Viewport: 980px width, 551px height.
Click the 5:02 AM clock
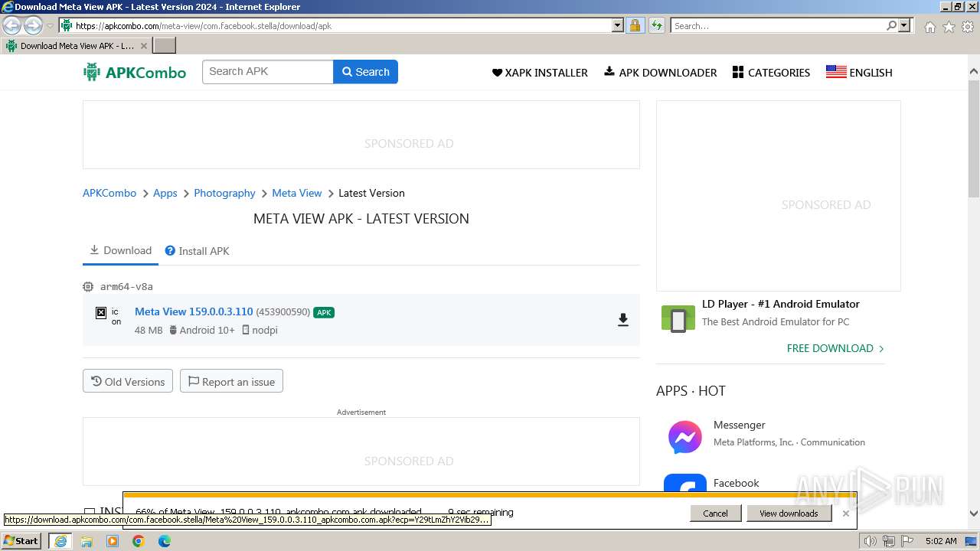[941, 541]
